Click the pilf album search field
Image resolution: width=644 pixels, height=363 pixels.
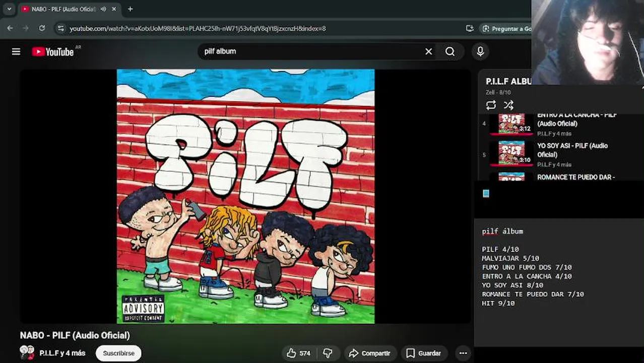(x=311, y=51)
